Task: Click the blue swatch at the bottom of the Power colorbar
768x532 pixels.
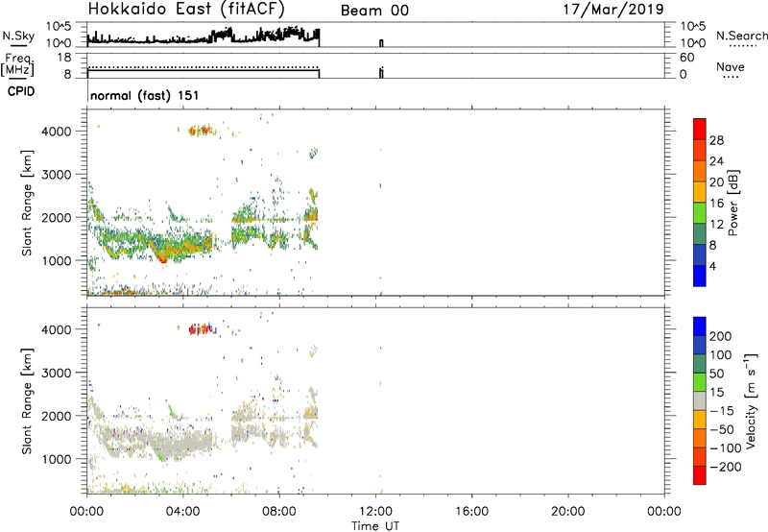Action: click(x=700, y=276)
